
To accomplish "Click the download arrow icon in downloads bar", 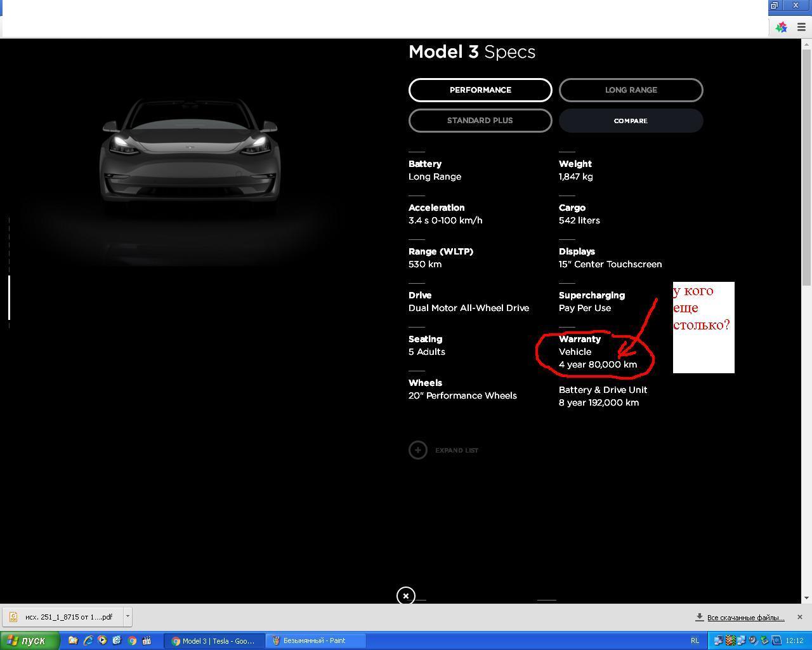I will click(x=700, y=617).
